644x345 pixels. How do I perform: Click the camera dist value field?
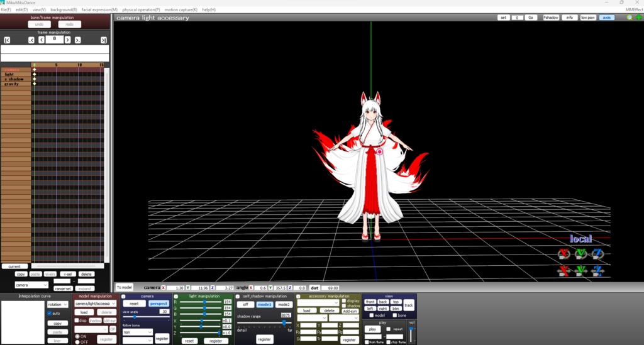[331, 288]
